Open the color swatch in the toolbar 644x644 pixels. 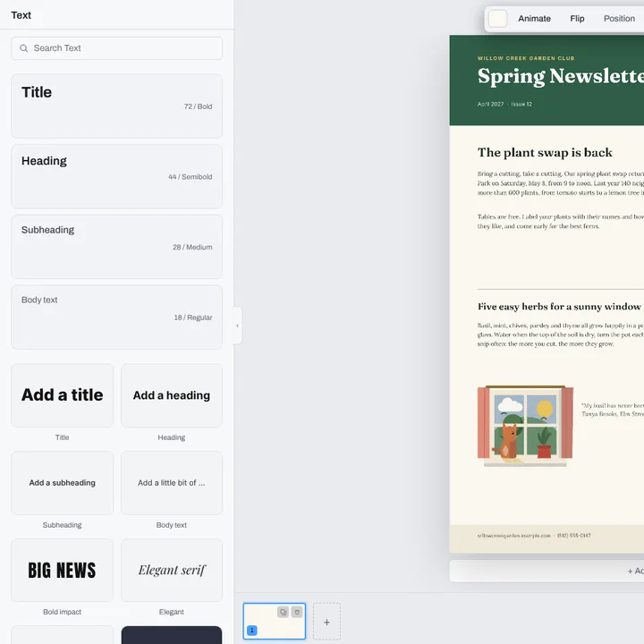[x=497, y=19]
